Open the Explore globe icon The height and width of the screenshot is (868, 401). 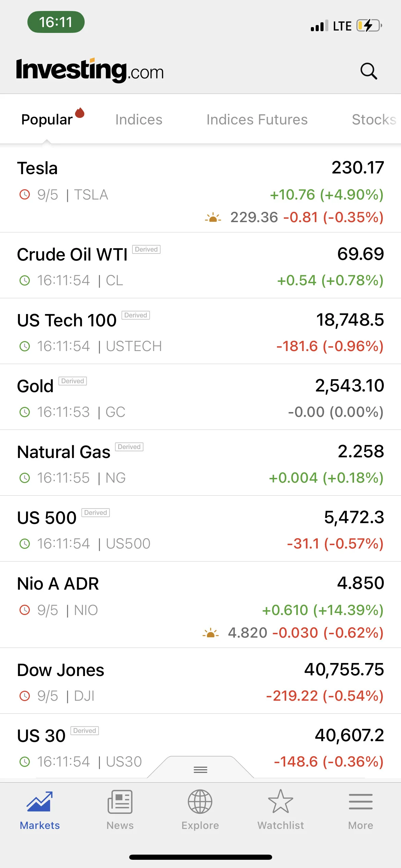click(200, 801)
